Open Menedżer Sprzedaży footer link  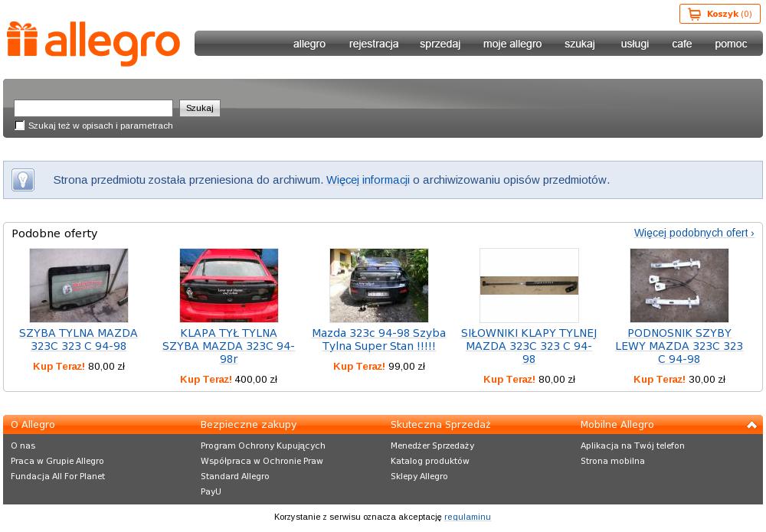(x=432, y=446)
